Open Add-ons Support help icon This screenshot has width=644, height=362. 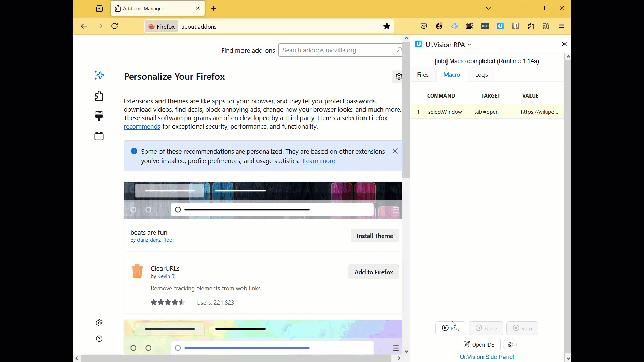coord(99,339)
